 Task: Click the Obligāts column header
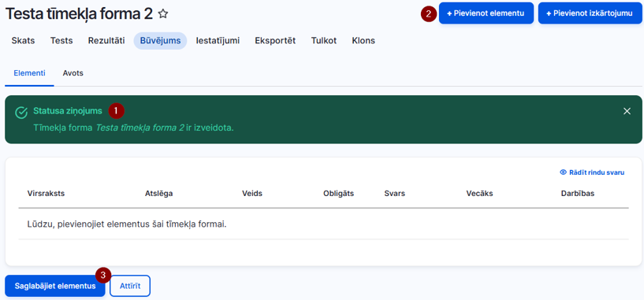pos(338,194)
